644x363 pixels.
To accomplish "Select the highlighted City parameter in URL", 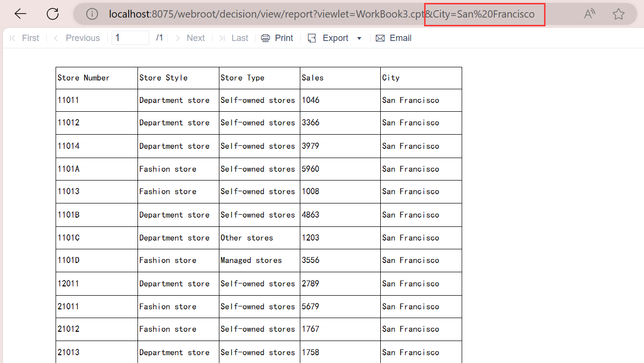I will 484,14.
